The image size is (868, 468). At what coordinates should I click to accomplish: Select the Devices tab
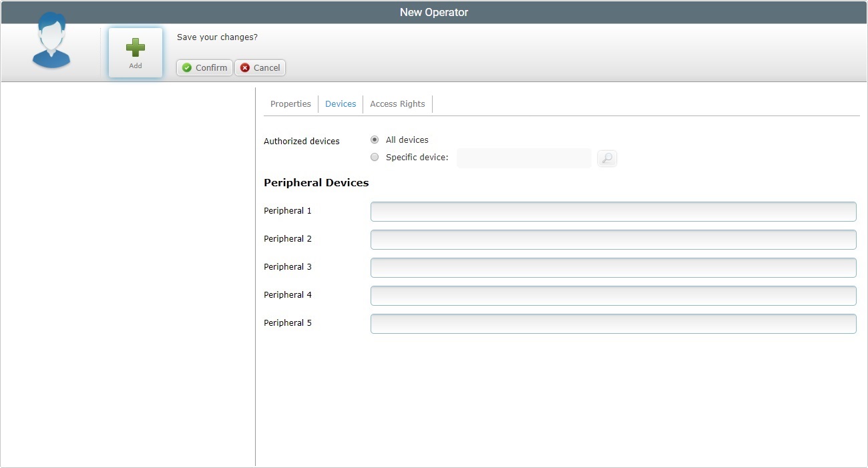click(341, 104)
